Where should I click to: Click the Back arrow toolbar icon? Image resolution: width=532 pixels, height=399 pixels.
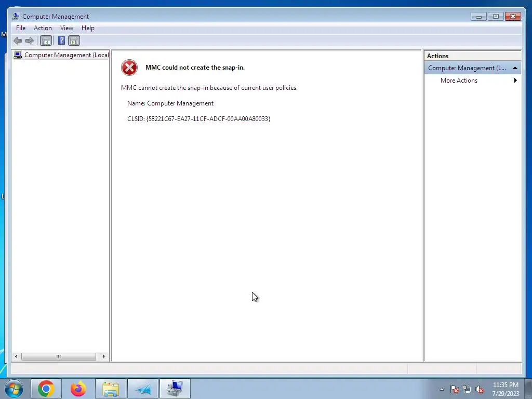pyautogui.click(x=18, y=41)
